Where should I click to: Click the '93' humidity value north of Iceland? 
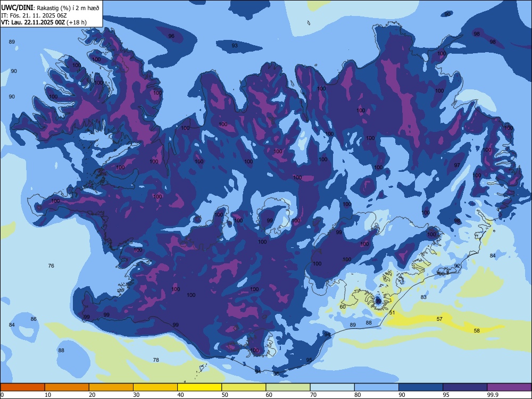235,45
